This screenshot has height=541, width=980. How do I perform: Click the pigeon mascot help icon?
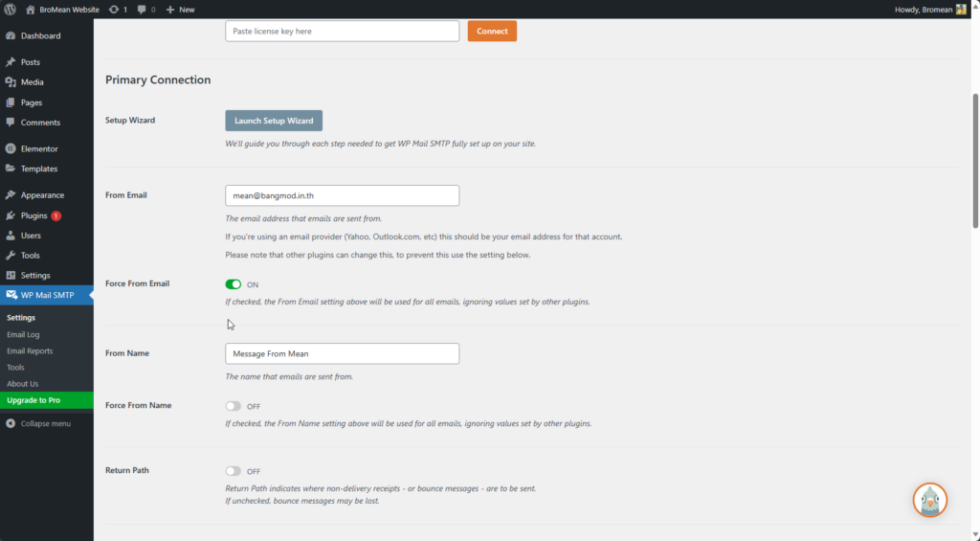coord(928,500)
